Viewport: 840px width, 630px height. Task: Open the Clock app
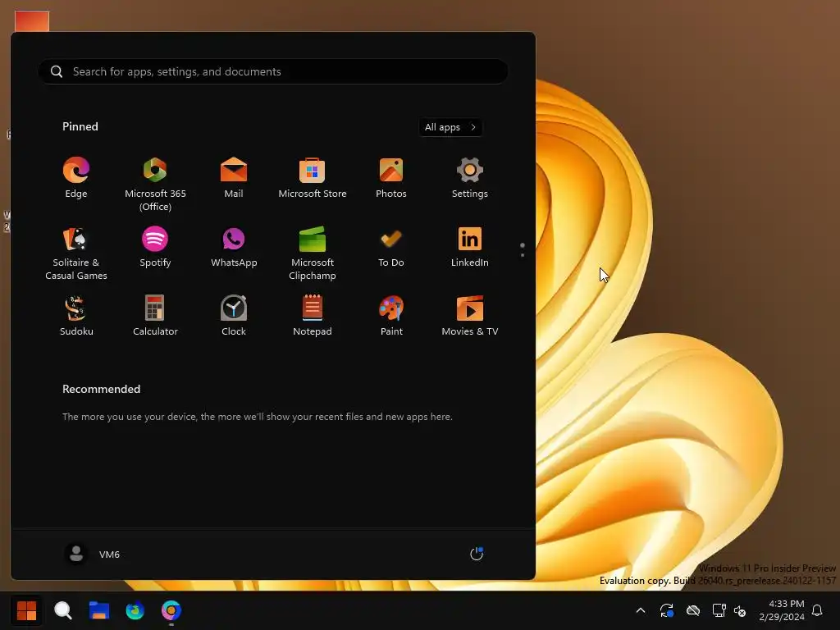(234, 316)
